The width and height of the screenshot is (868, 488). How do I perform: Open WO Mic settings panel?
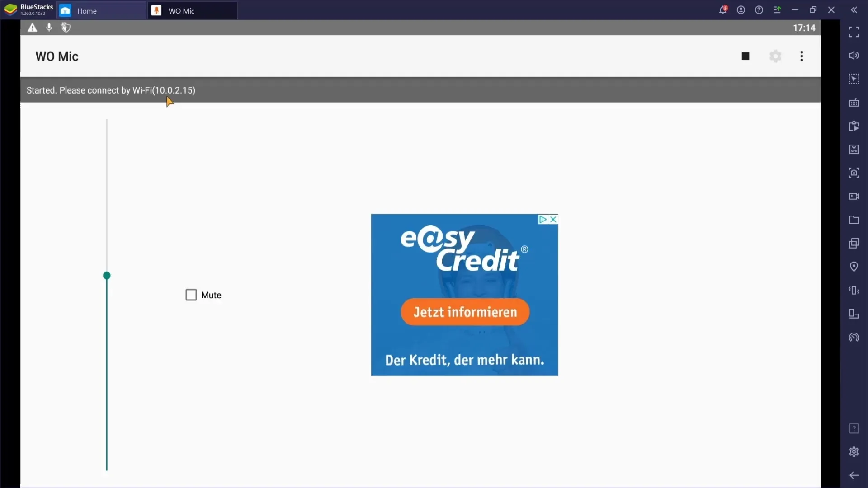pyautogui.click(x=775, y=56)
